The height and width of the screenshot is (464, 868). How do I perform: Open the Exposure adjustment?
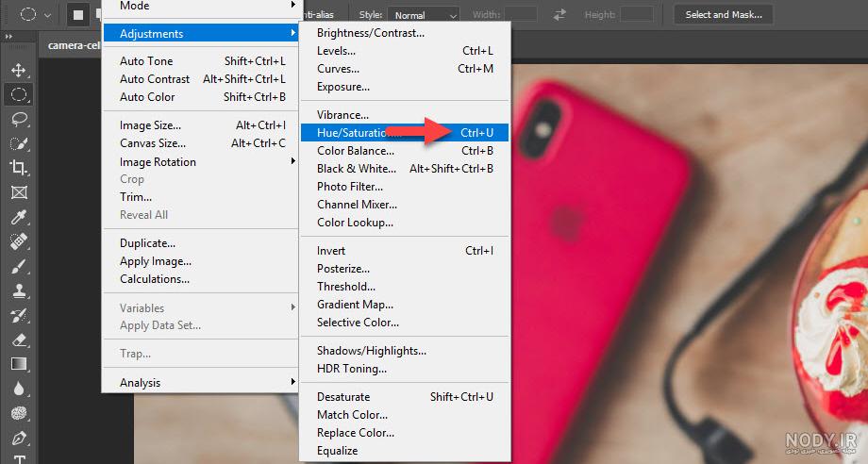click(405, 87)
